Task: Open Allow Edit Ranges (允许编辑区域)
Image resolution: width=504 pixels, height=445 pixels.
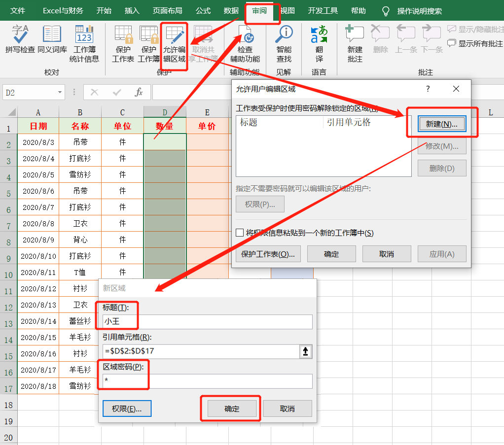Action: tap(174, 43)
